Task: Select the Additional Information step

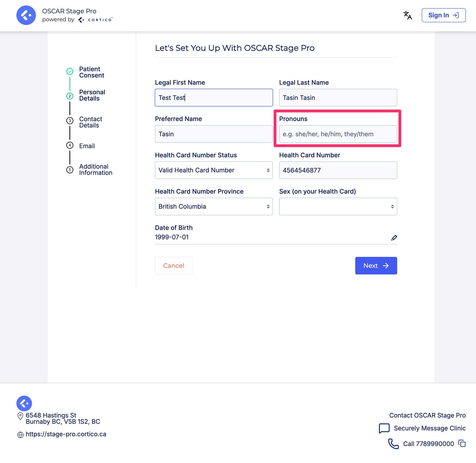Action: click(x=95, y=169)
